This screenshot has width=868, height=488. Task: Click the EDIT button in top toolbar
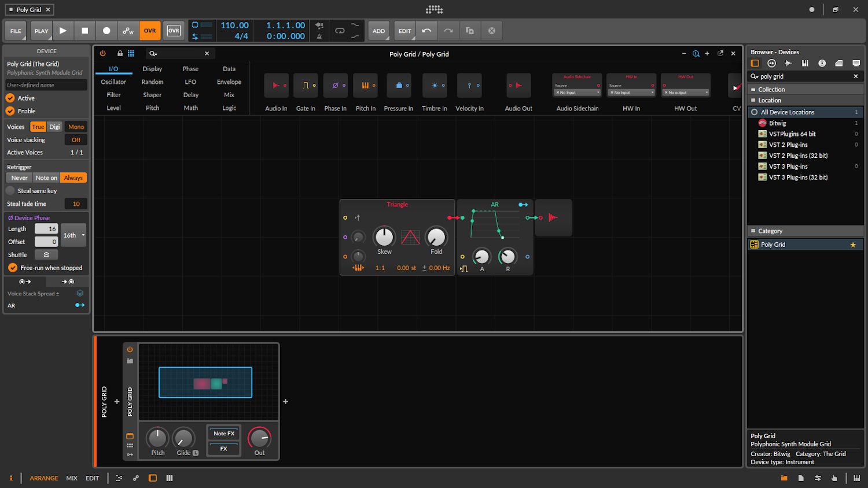(x=405, y=31)
